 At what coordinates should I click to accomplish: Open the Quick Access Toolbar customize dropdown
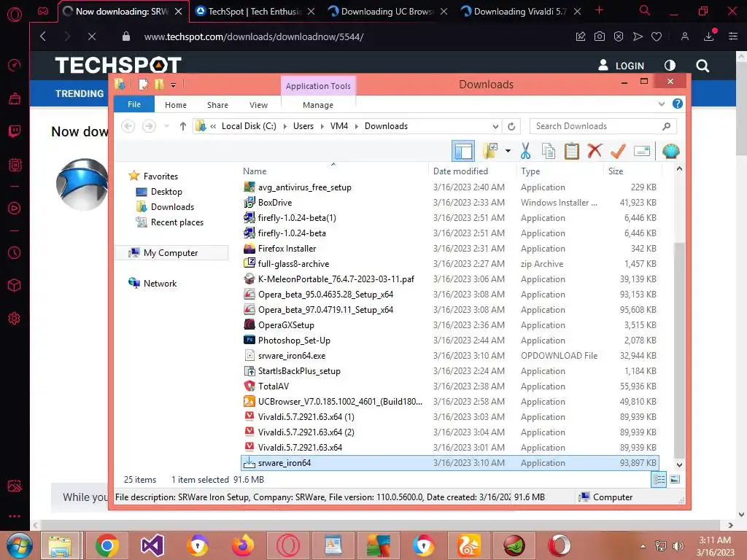click(174, 85)
